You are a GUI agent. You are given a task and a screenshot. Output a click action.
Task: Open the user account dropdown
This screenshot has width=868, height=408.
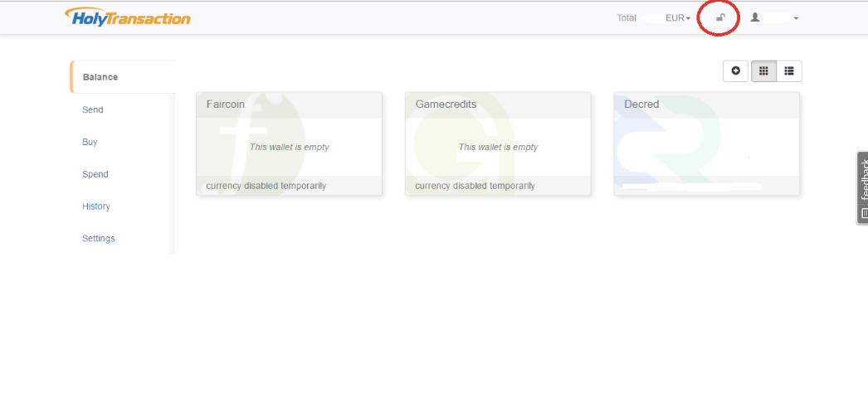[x=774, y=17]
